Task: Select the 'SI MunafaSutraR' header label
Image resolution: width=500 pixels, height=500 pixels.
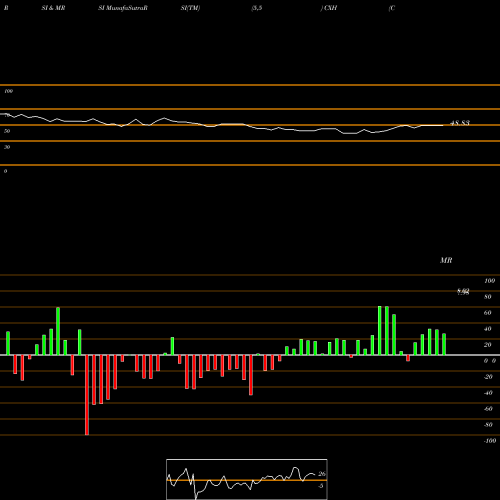Action: coord(123,8)
